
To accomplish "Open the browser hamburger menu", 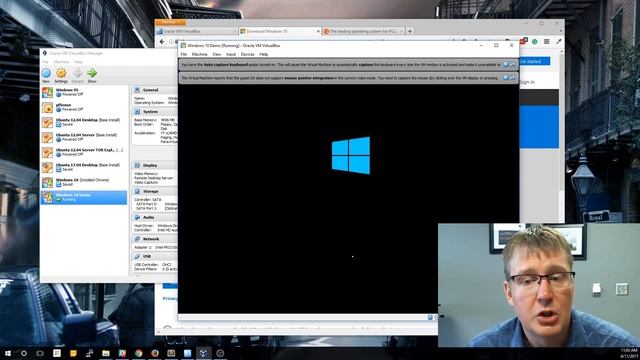I will point(547,42).
